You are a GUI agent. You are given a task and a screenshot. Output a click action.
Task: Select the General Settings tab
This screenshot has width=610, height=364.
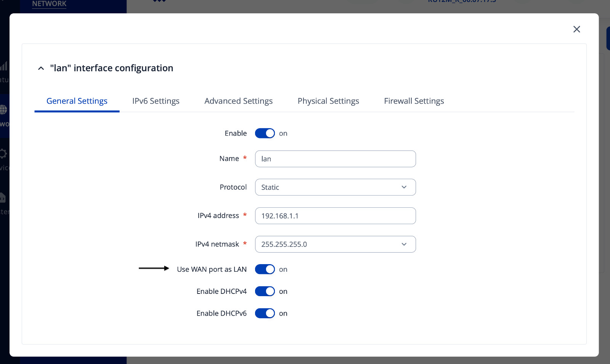coord(77,101)
